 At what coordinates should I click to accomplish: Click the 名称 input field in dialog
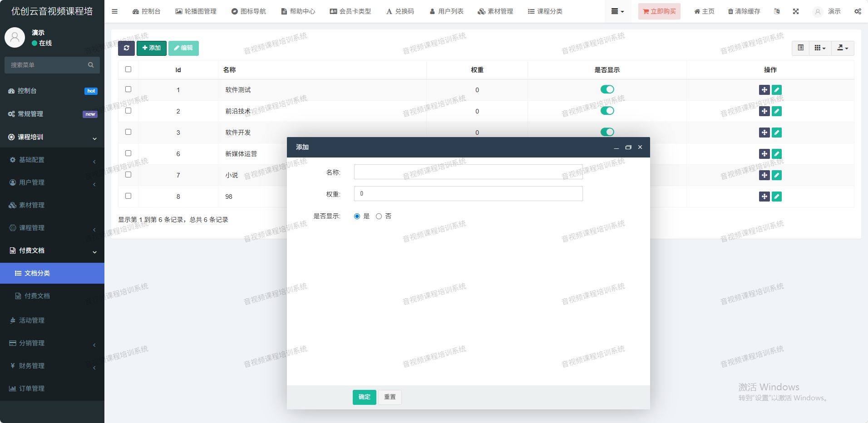[468, 172]
